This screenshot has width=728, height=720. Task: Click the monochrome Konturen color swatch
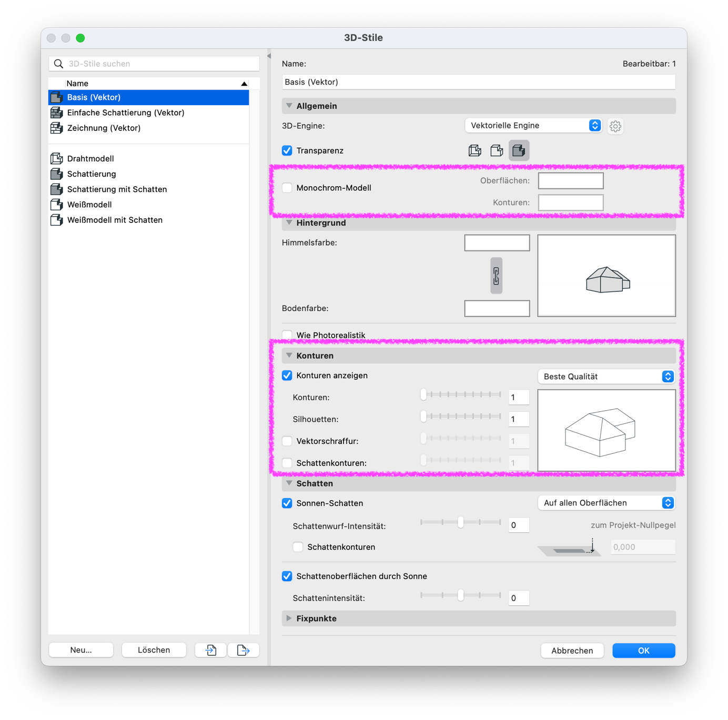[571, 202]
